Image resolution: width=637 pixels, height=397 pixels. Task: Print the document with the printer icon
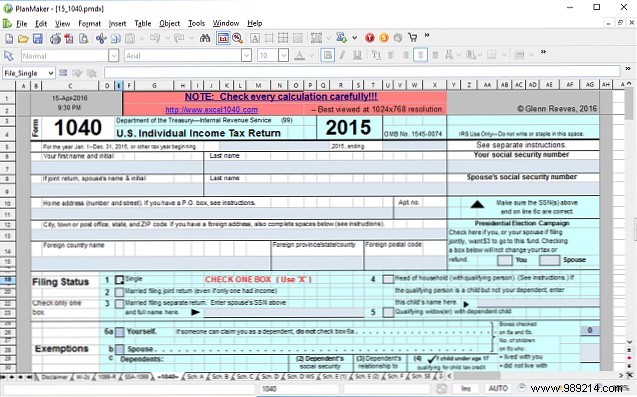click(55, 39)
